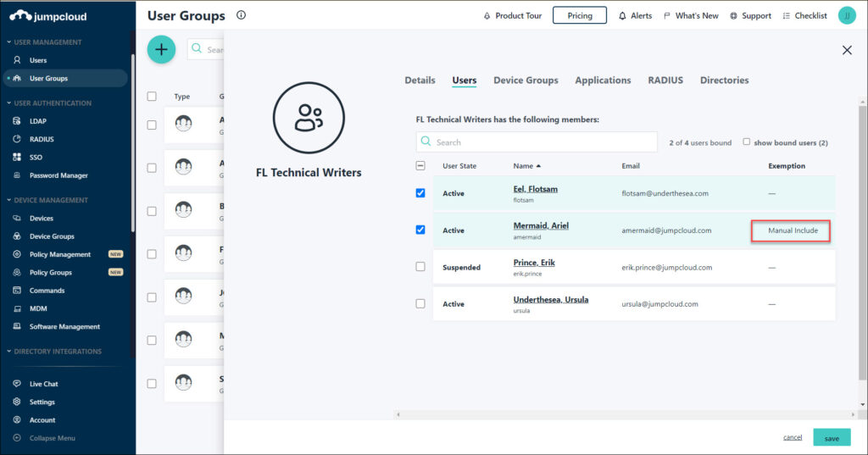Image resolution: width=868 pixels, height=455 pixels.
Task: Click the panel vertical scrollbar
Action: [x=862, y=242]
